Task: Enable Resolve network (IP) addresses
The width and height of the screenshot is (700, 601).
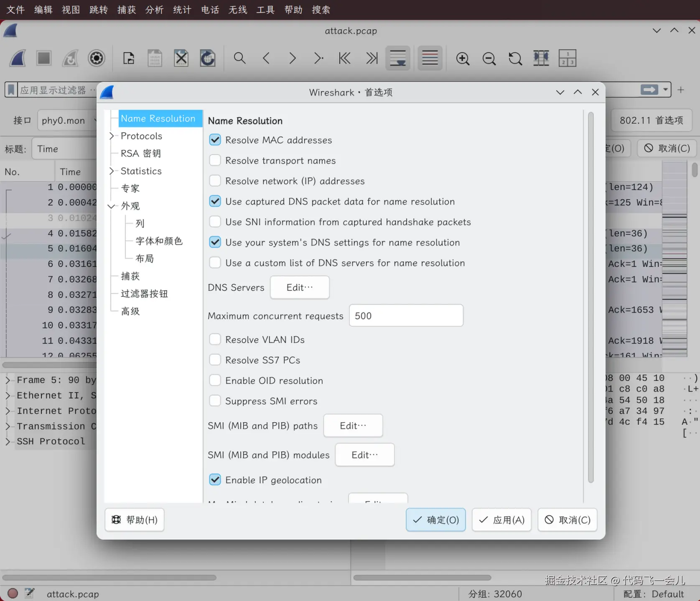Action: coord(215,180)
